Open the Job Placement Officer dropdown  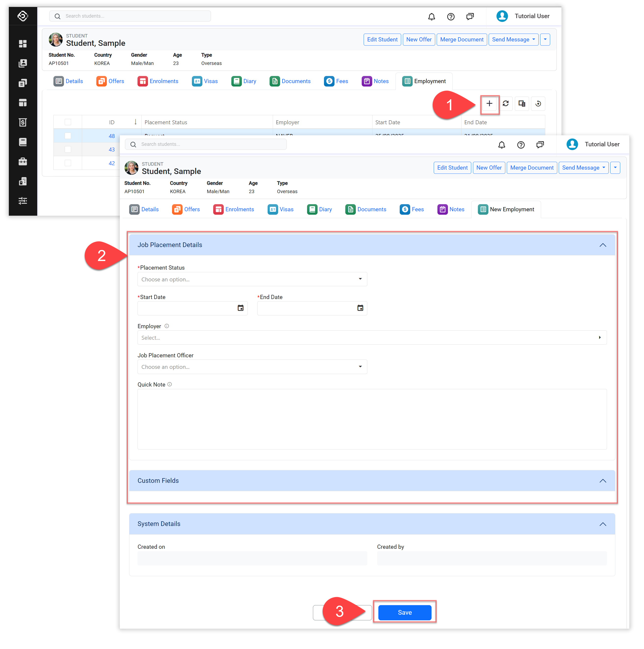(x=252, y=366)
